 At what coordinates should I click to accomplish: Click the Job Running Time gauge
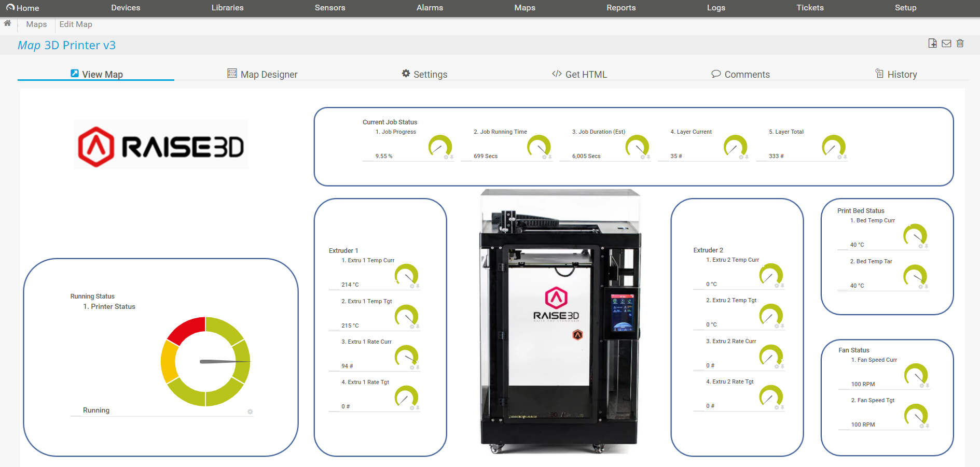(x=540, y=147)
